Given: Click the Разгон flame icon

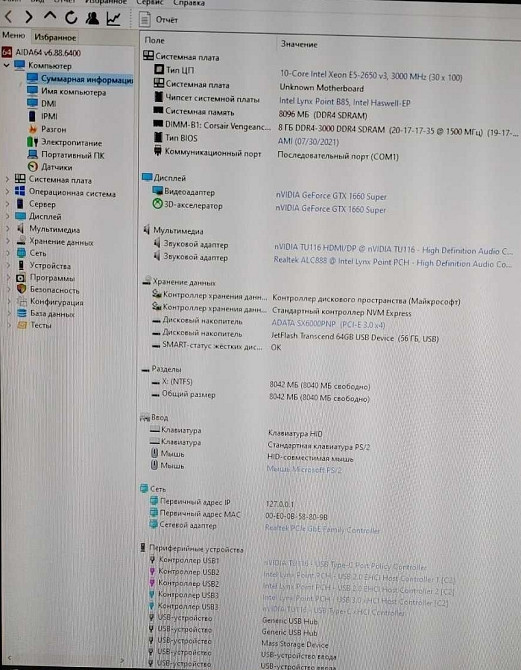Looking at the screenshot, I should pos(32,129).
